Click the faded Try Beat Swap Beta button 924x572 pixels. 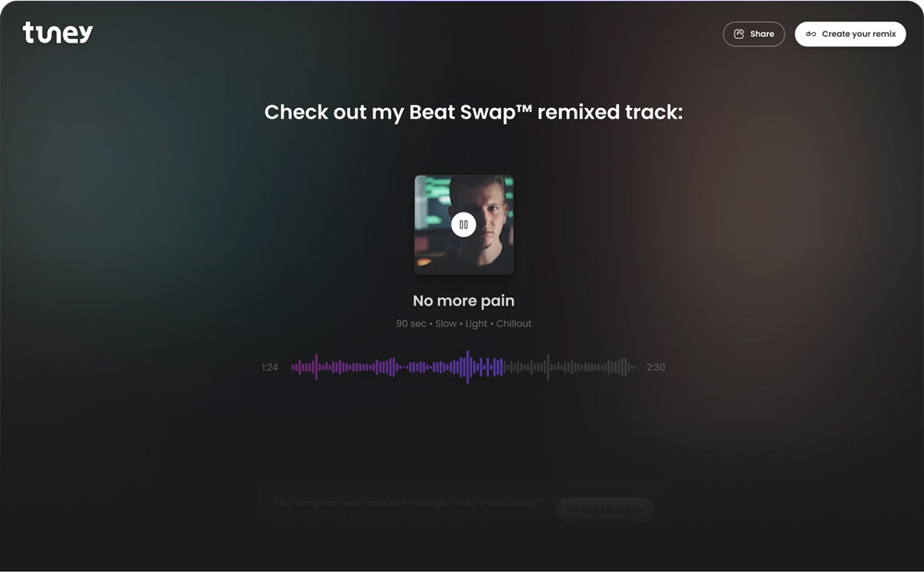click(x=604, y=510)
